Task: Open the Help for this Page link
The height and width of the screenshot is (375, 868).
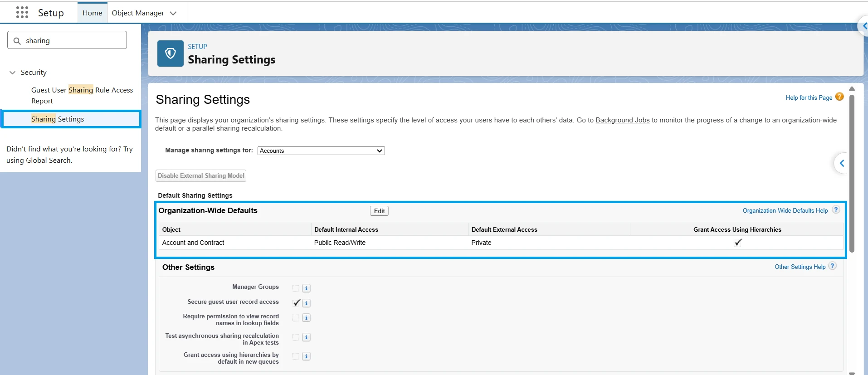Action: [809, 97]
